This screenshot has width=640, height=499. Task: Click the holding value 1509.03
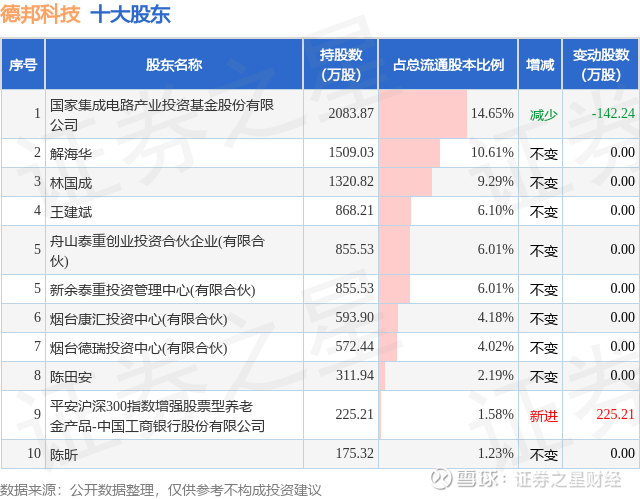tap(351, 152)
